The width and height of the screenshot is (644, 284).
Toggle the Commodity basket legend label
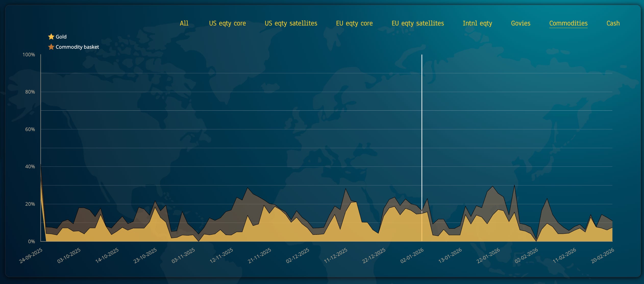(77, 47)
